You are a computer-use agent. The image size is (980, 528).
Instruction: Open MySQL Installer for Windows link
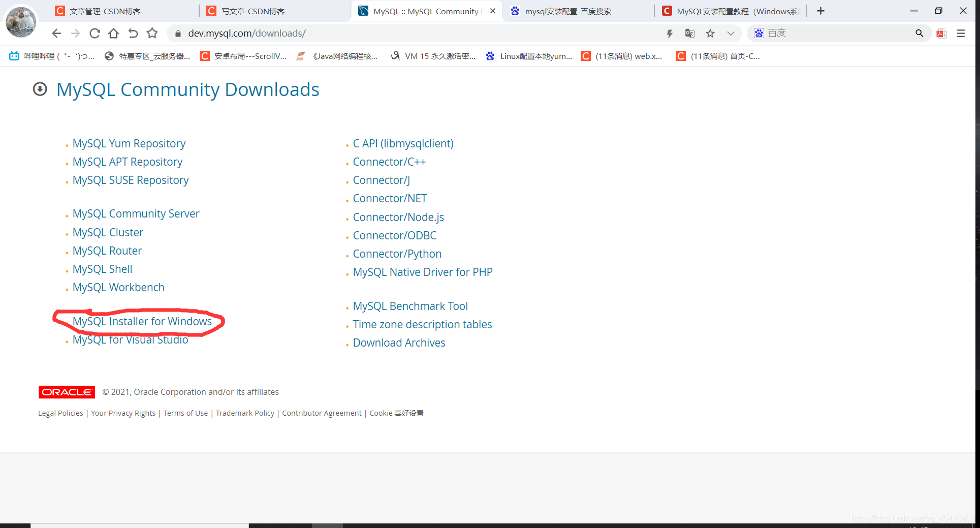(142, 321)
